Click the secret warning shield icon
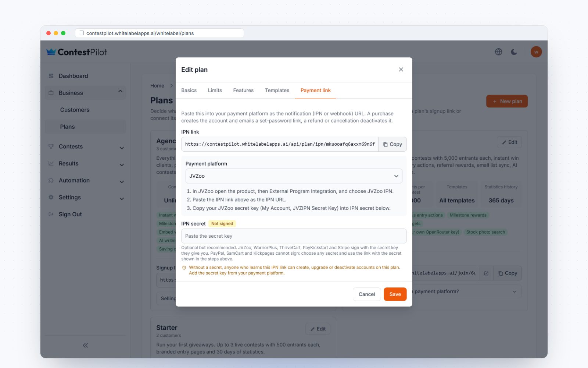This screenshot has height=368, width=588. point(184,268)
